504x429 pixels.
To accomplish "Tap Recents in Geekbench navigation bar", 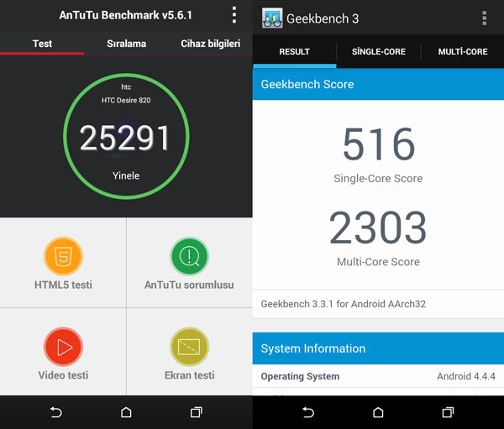I will (x=448, y=412).
